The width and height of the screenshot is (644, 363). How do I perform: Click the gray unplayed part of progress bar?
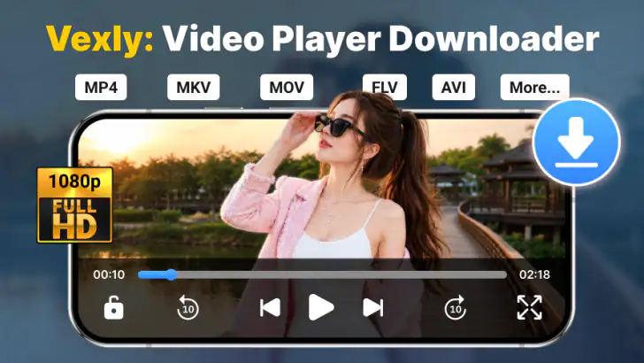tap(341, 274)
